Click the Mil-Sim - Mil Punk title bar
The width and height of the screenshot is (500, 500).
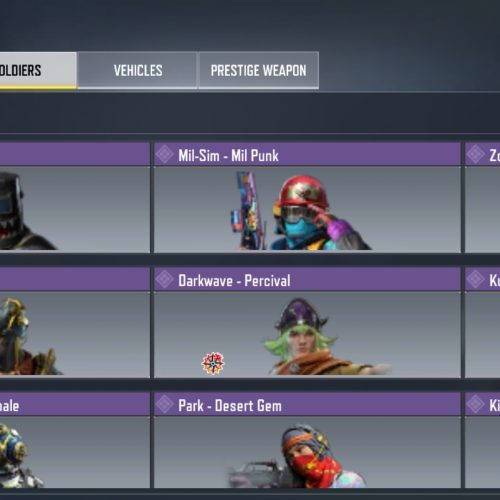(x=307, y=155)
